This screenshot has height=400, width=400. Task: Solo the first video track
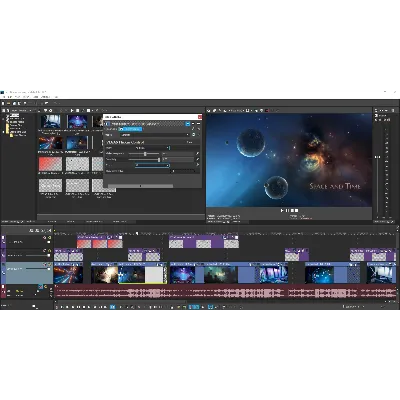click(49, 238)
